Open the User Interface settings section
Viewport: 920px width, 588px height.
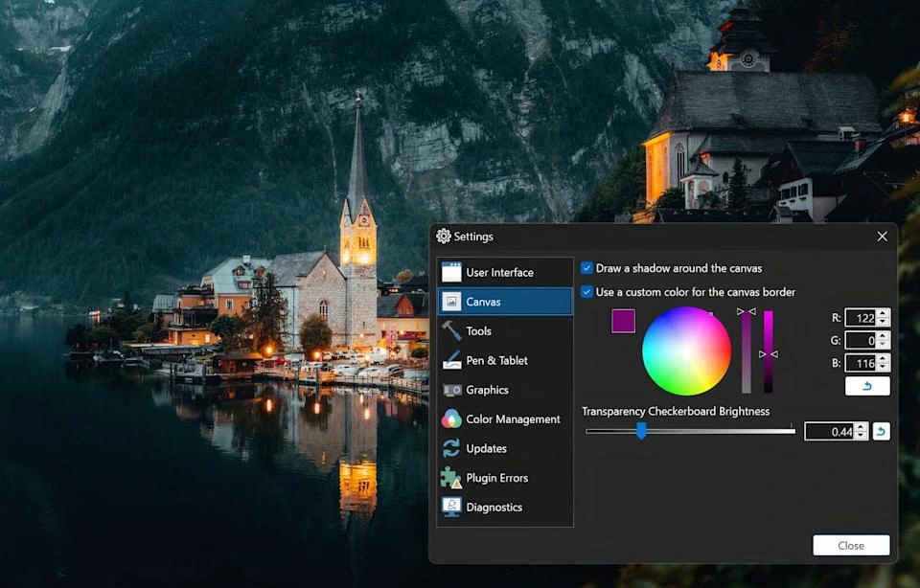[x=505, y=272]
